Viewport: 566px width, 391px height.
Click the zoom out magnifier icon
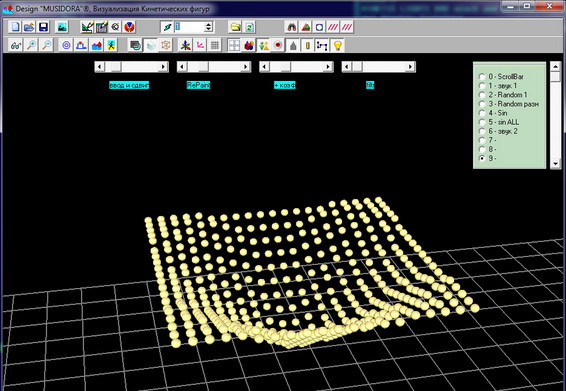click(x=47, y=45)
